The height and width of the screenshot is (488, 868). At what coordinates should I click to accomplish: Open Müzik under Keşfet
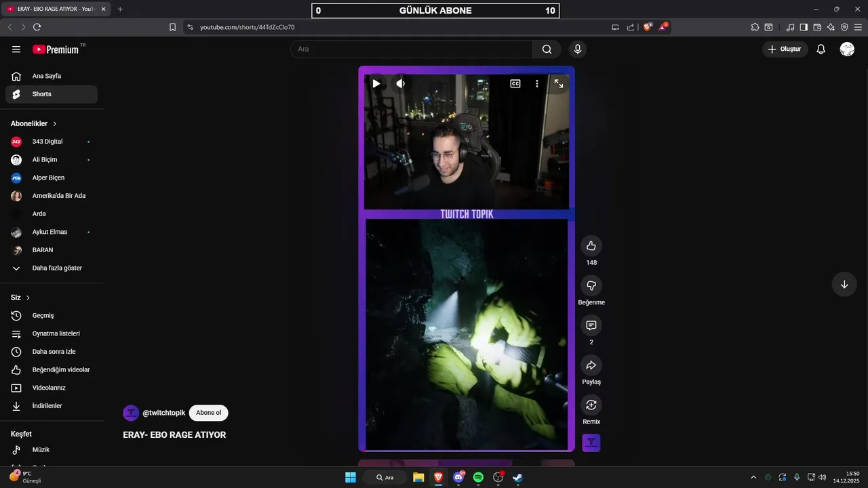tap(52, 449)
